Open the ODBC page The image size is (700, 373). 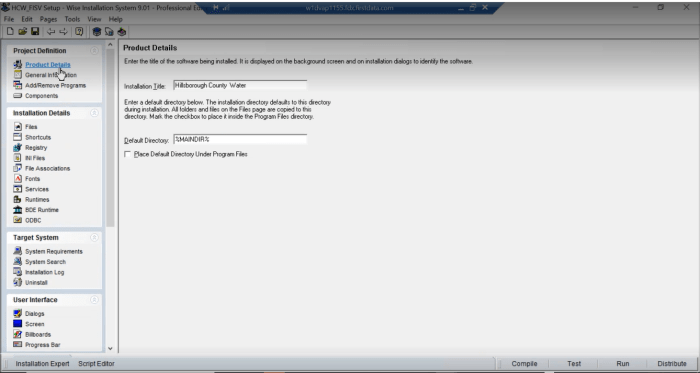[33, 220]
